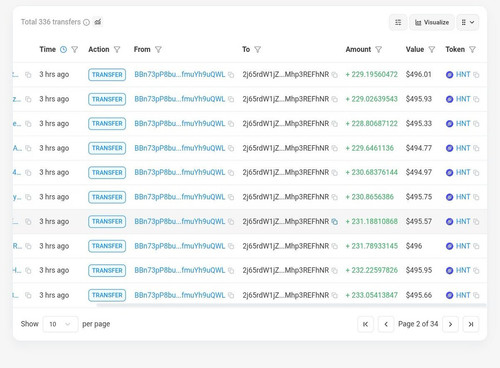Select amount + 229.6461136
500x368 pixels.
[x=370, y=148]
